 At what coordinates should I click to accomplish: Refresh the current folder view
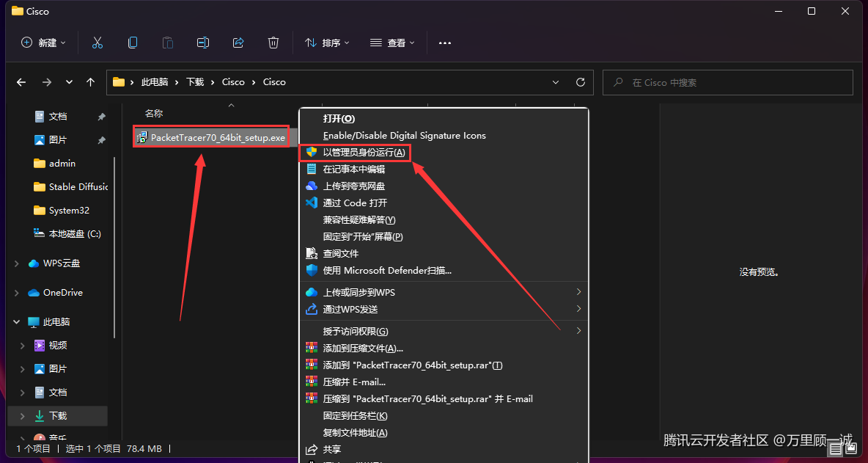[x=581, y=82]
